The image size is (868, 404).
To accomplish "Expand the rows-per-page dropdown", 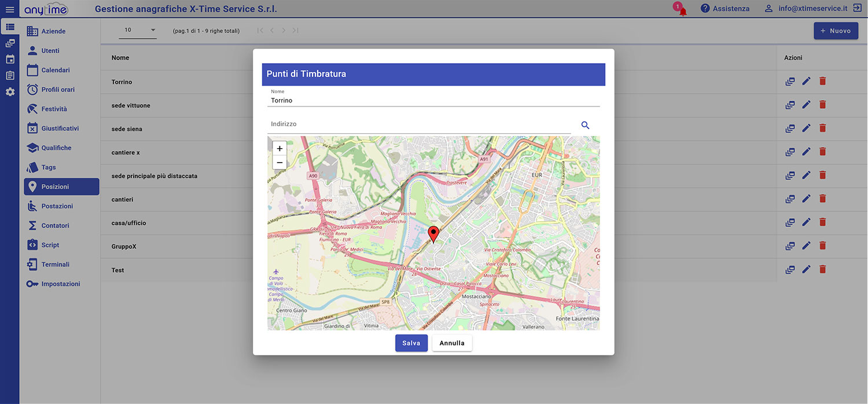I will click(x=153, y=30).
